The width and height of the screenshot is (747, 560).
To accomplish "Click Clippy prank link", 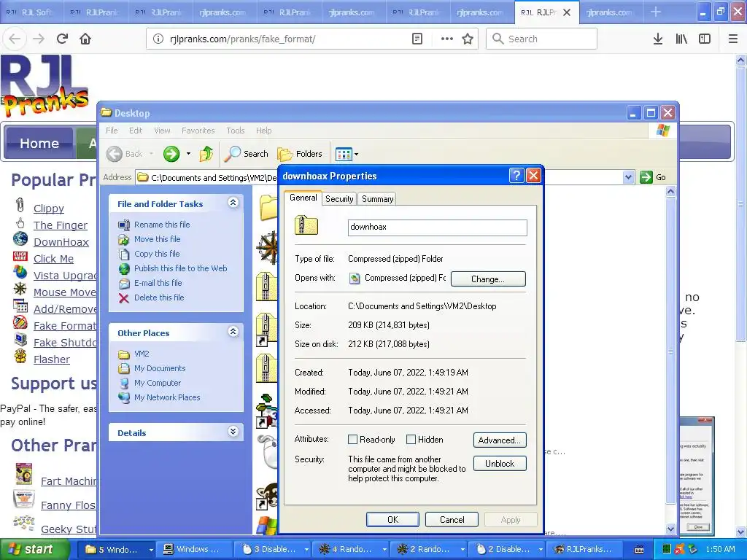I will 49,209.
